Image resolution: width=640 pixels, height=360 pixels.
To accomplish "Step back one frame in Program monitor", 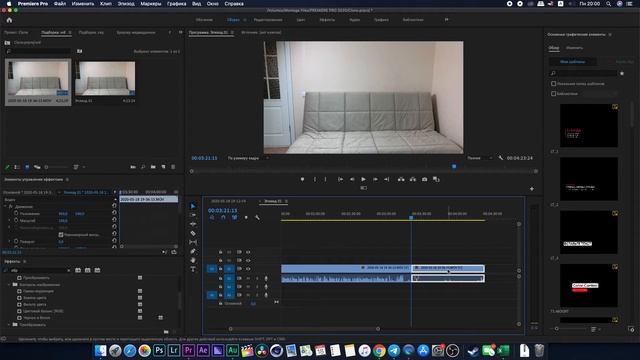I will pos(352,179).
